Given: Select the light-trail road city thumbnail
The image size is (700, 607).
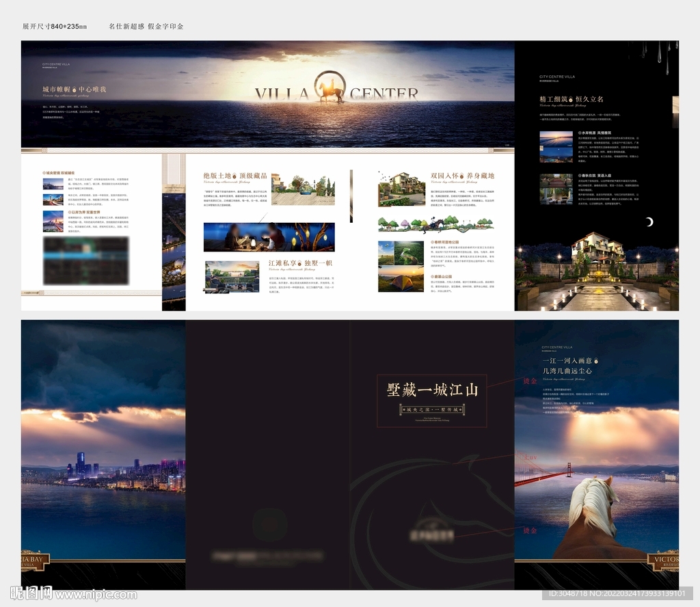Looking at the screenshot, I should 53,199.
